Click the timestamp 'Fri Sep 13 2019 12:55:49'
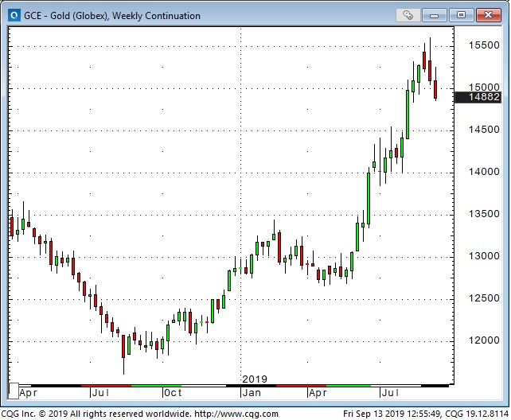The image size is (511, 420). click(392, 414)
